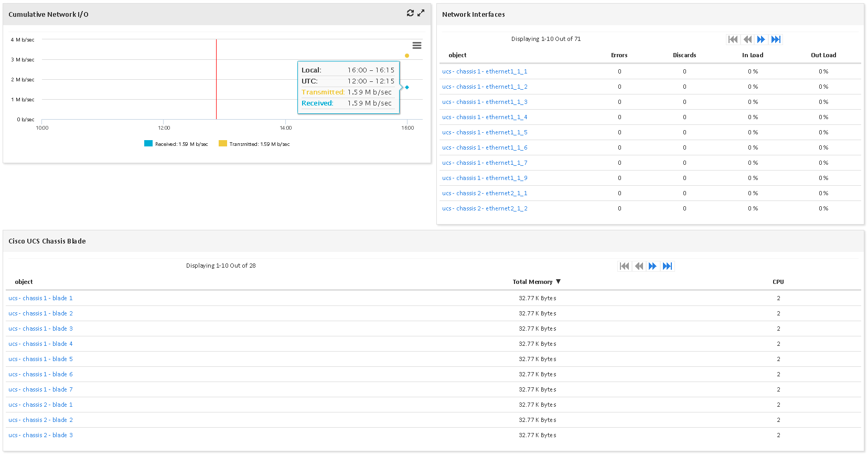Go to next page of Chassis Blade table
Image resolution: width=868 pixels, height=455 pixels.
click(x=652, y=266)
